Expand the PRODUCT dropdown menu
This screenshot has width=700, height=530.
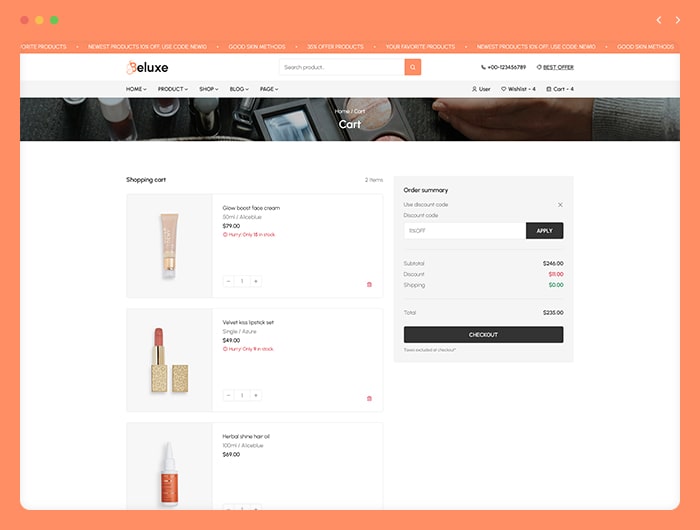click(x=173, y=89)
